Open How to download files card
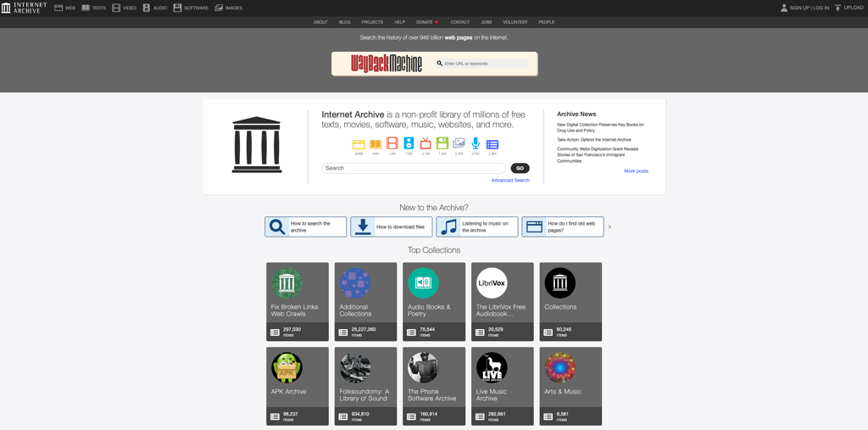868x430 pixels. point(392,226)
